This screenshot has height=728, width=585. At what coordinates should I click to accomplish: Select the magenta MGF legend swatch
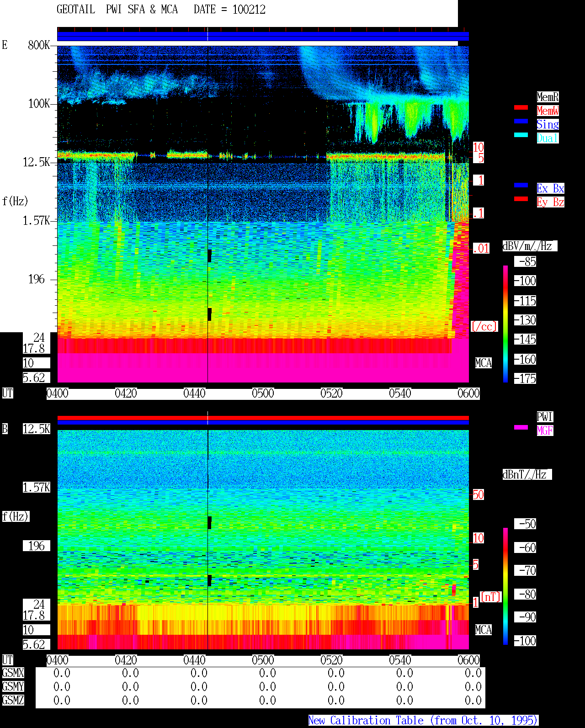tap(521, 427)
